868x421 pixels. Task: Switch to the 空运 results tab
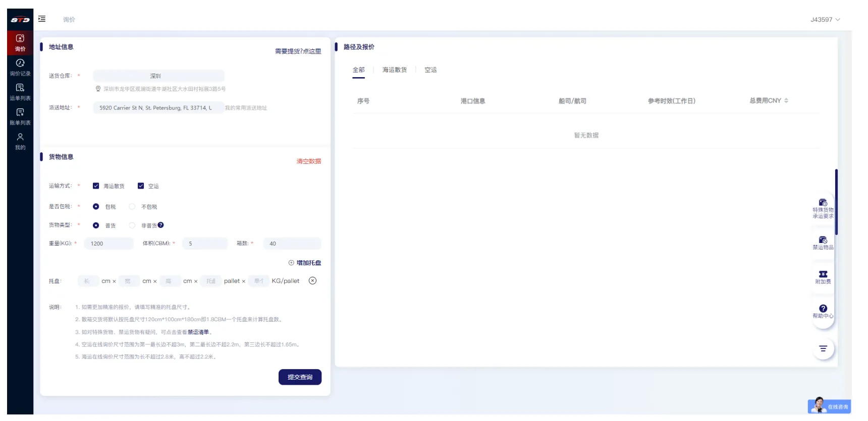coord(430,70)
